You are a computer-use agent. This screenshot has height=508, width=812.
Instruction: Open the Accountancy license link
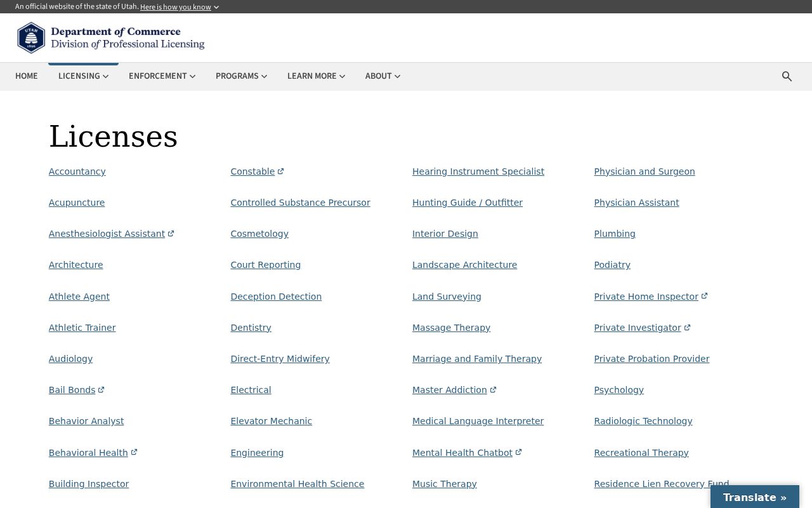[x=77, y=171]
